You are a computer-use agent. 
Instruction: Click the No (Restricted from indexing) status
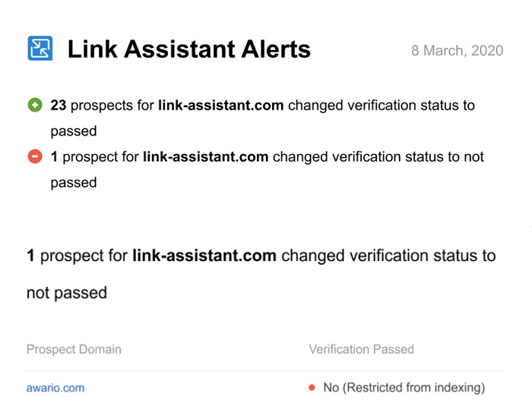pos(404,388)
